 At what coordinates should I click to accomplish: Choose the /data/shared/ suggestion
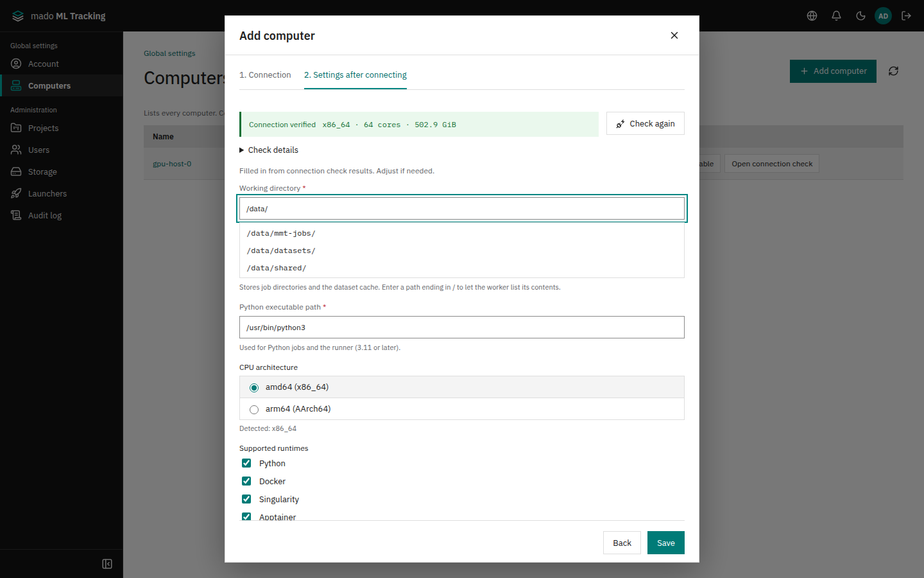click(x=462, y=268)
